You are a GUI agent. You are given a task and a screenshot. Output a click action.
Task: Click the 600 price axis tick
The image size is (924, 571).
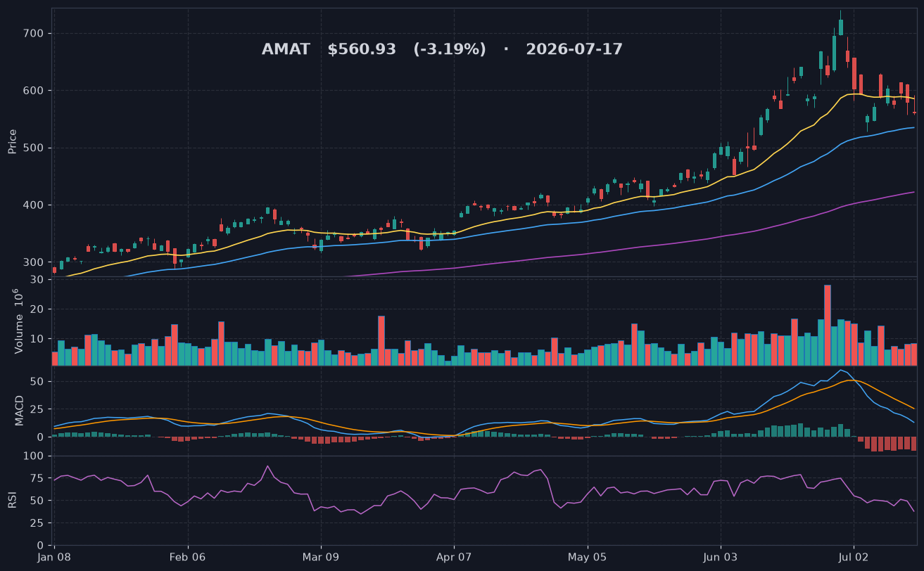pos(34,91)
